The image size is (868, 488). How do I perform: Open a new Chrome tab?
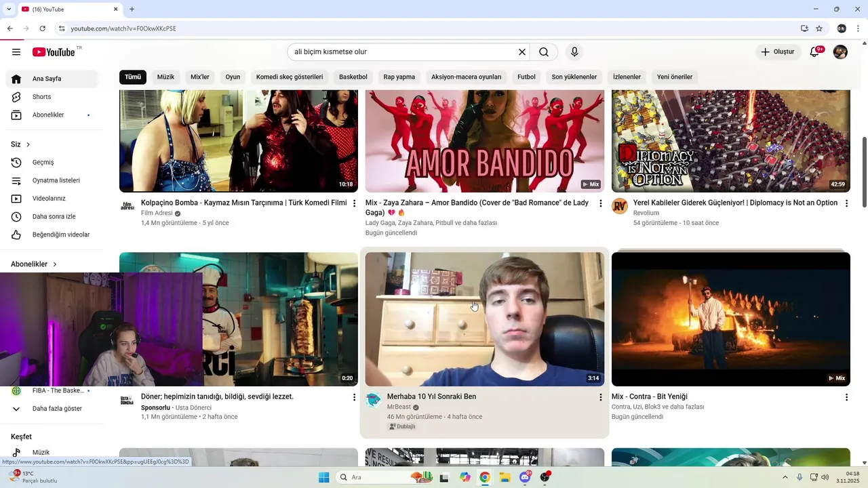click(x=132, y=9)
